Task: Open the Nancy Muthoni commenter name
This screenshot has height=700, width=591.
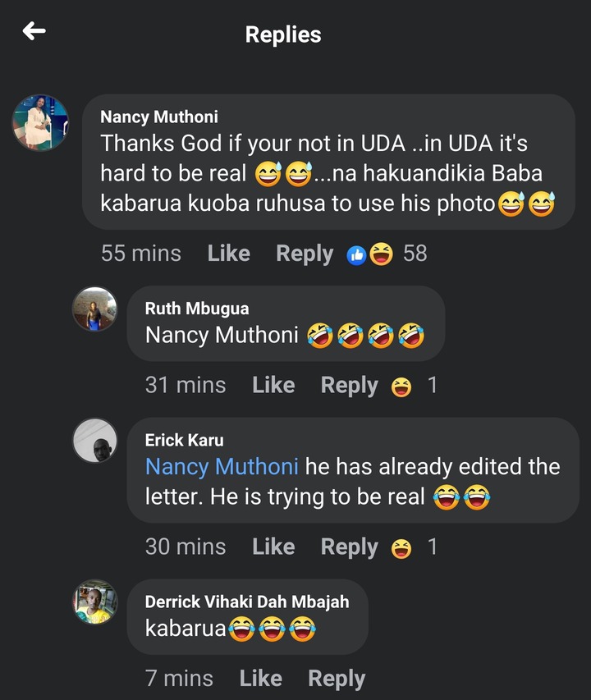Action: [x=159, y=117]
